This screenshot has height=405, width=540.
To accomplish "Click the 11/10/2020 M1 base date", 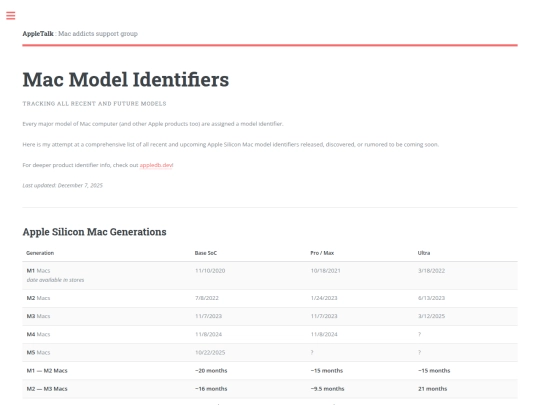I will point(210,271).
